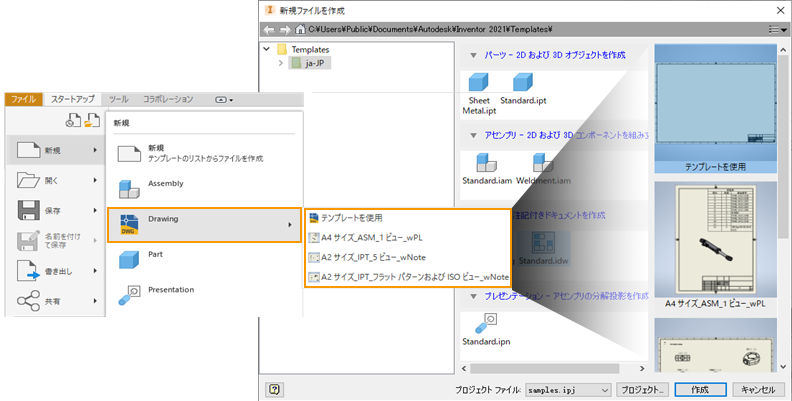The height and width of the screenshot is (401, 792).
Task: Select the Standard.ipt template
Action: pos(523,89)
